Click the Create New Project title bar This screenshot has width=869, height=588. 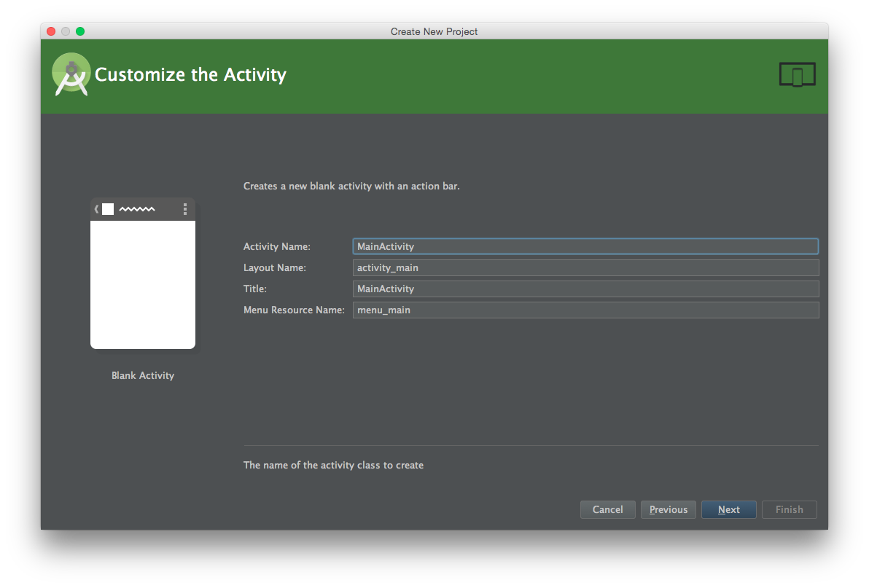(x=434, y=31)
